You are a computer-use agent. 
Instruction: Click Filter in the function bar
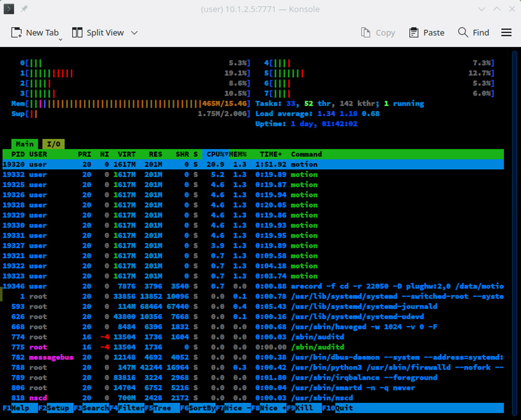tap(131, 408)
